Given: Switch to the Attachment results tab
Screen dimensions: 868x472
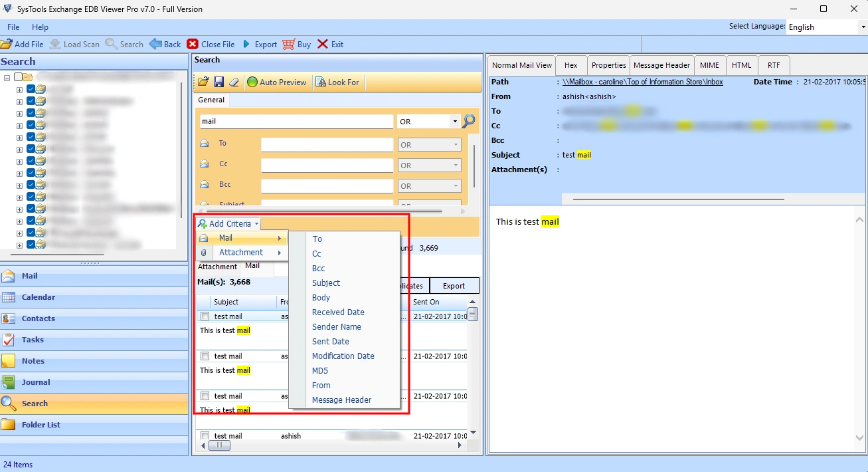Looking at the screenshot, I should coord(217,267).
